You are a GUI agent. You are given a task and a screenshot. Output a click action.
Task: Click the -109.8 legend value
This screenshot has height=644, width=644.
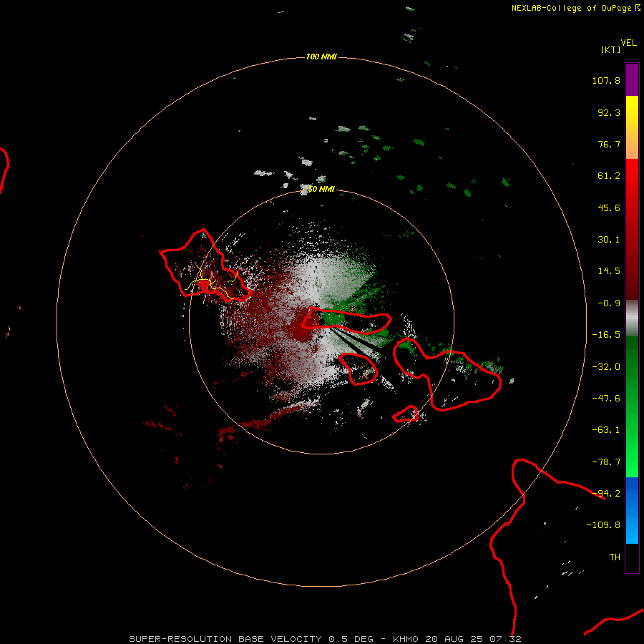coord(603,525)
